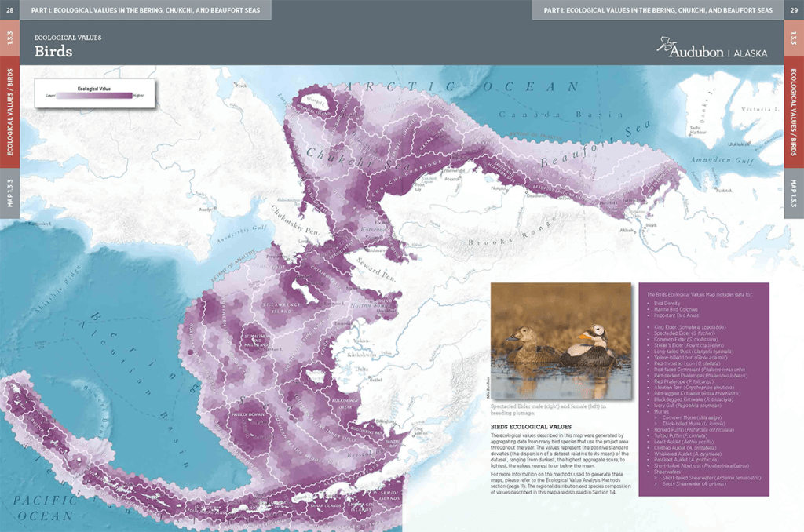The image size is (804, 532).
Task: Click the left Part I header banner
Action: pyautogui.click(x=145, y=9)
